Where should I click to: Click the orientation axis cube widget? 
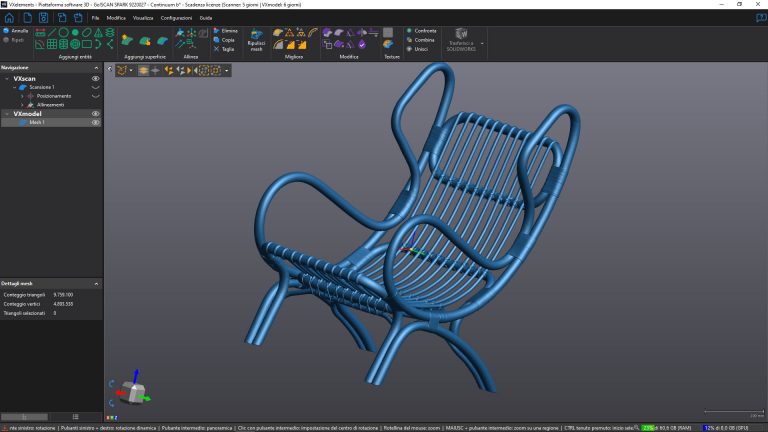coord(133,391)
